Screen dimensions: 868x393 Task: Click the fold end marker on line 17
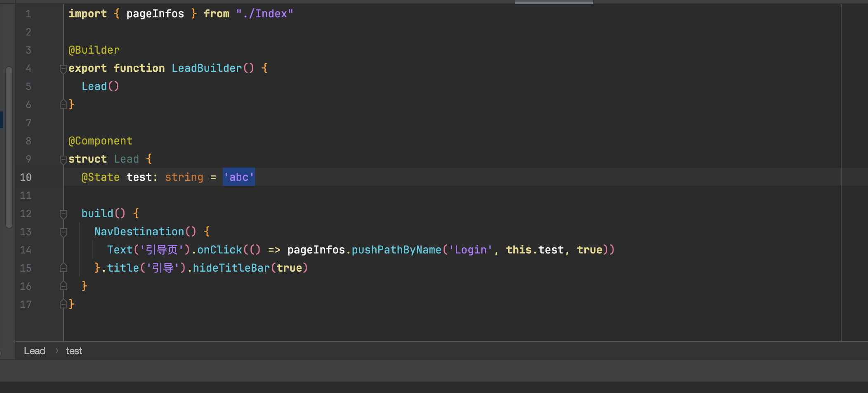[63, 304]
